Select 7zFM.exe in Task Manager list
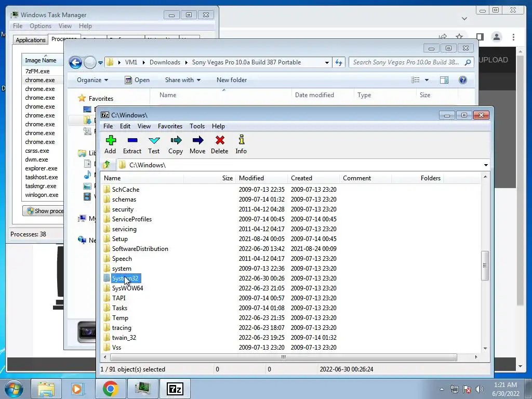 click(x=37, y=71)
